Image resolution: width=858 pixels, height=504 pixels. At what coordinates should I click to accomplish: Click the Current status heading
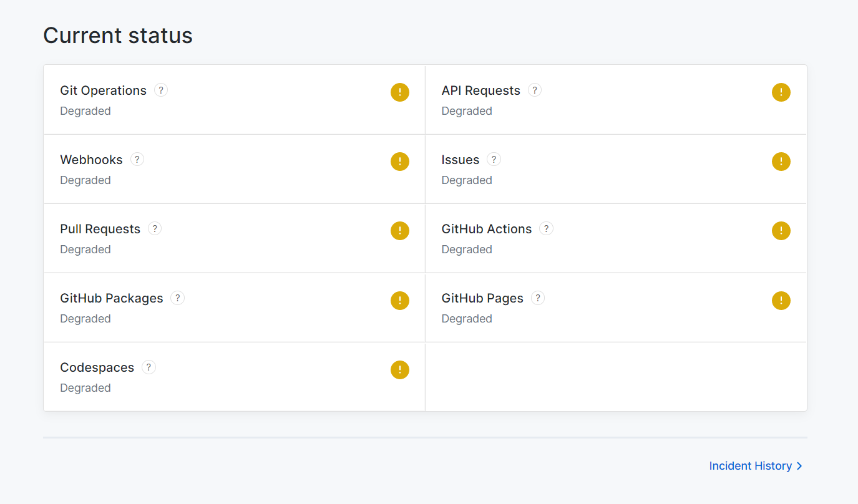point(118,35)
